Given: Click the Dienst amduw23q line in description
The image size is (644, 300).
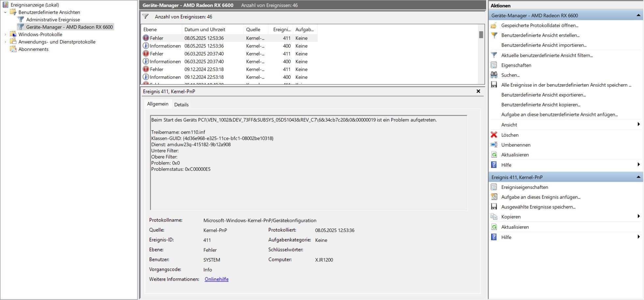Looking at the screenshot, I should (x=191, y=145).
